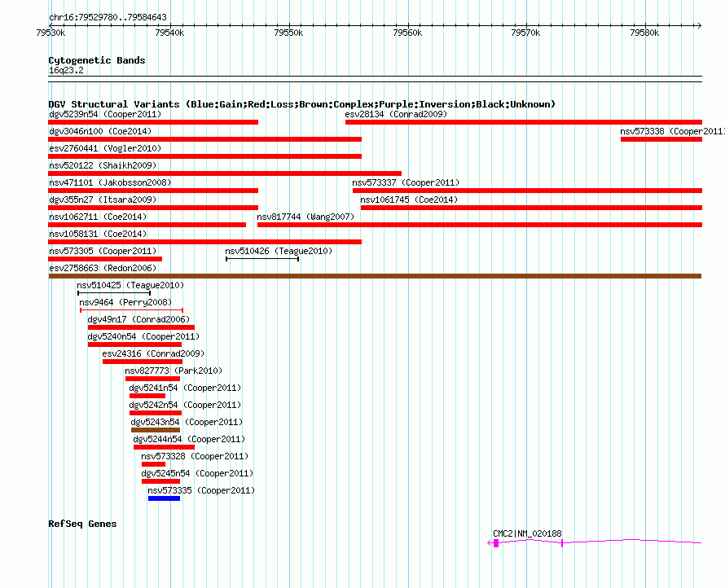Open dgv5241n54 (Cooper2011) variant
Viewport: 725px width, 588px height.
(185, 388)
